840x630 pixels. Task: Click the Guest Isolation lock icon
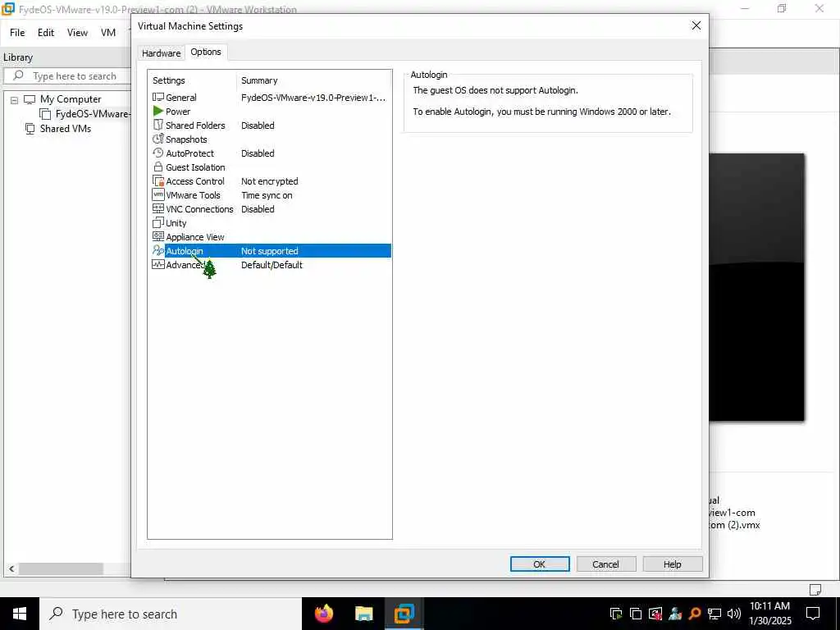158,167
